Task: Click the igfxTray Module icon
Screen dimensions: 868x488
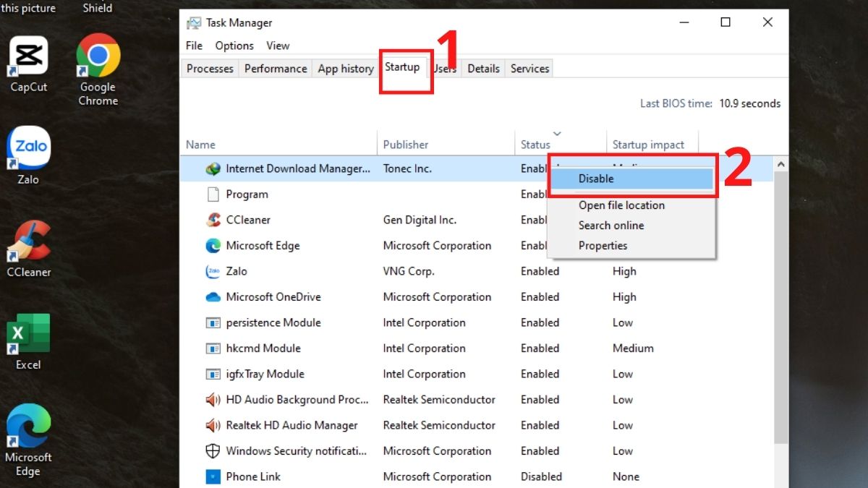Action: coord(213,374)
